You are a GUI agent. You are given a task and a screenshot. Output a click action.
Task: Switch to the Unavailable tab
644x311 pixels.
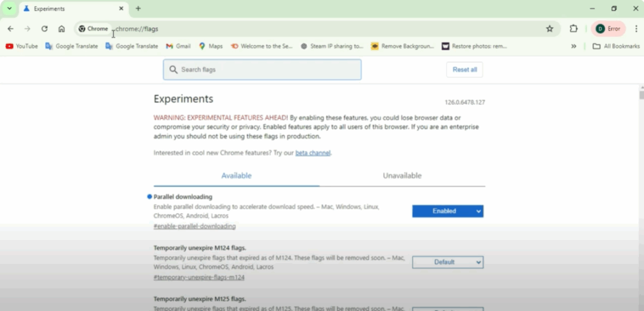[402, 176]
